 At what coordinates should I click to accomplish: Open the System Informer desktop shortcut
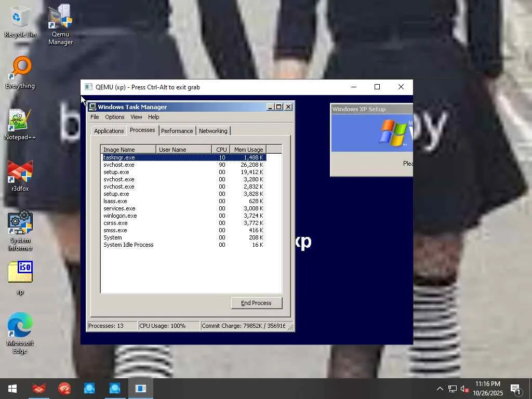[x=20, y=231]
